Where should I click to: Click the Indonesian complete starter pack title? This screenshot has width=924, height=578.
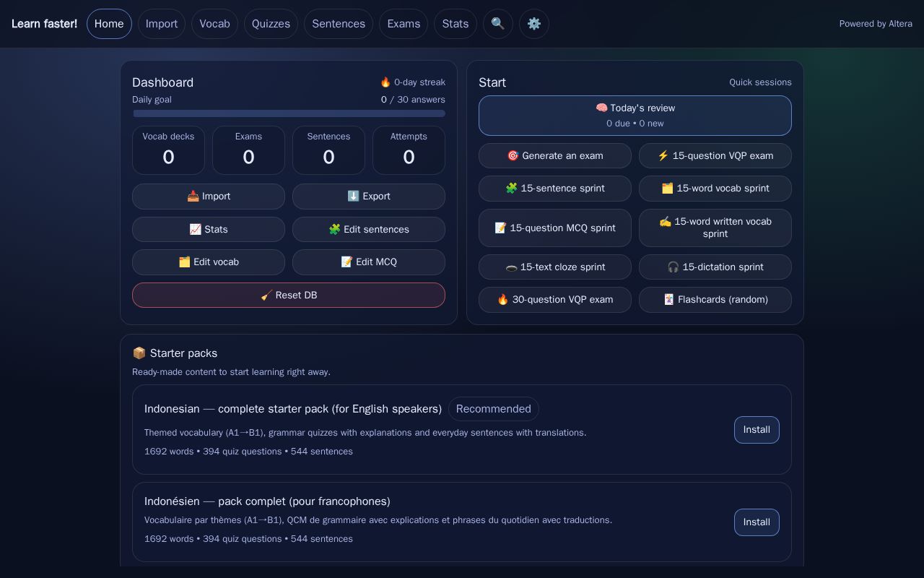coord(293,409)
